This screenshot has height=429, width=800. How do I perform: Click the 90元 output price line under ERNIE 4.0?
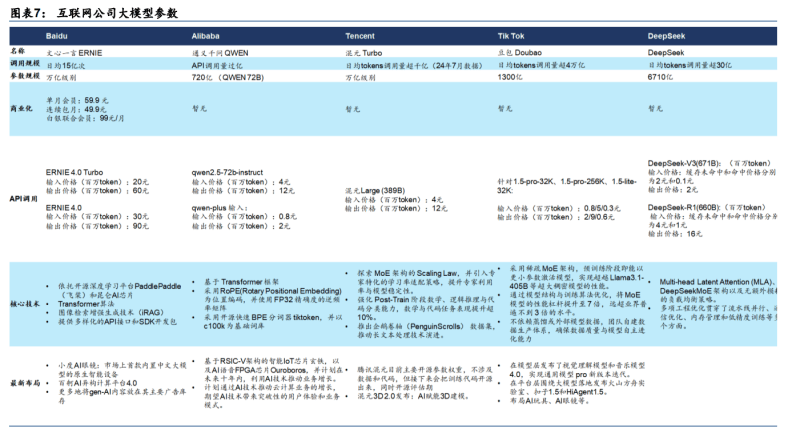point(97,225)
